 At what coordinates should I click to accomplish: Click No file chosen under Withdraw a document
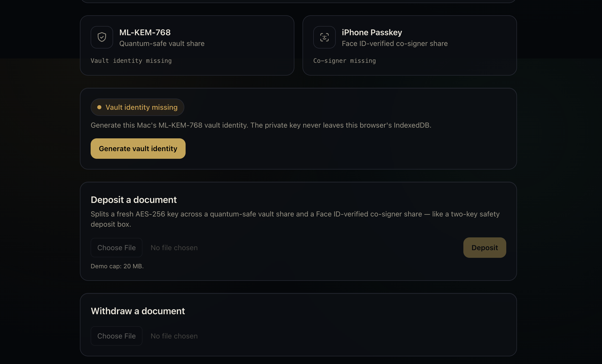[x=174, y=336]
